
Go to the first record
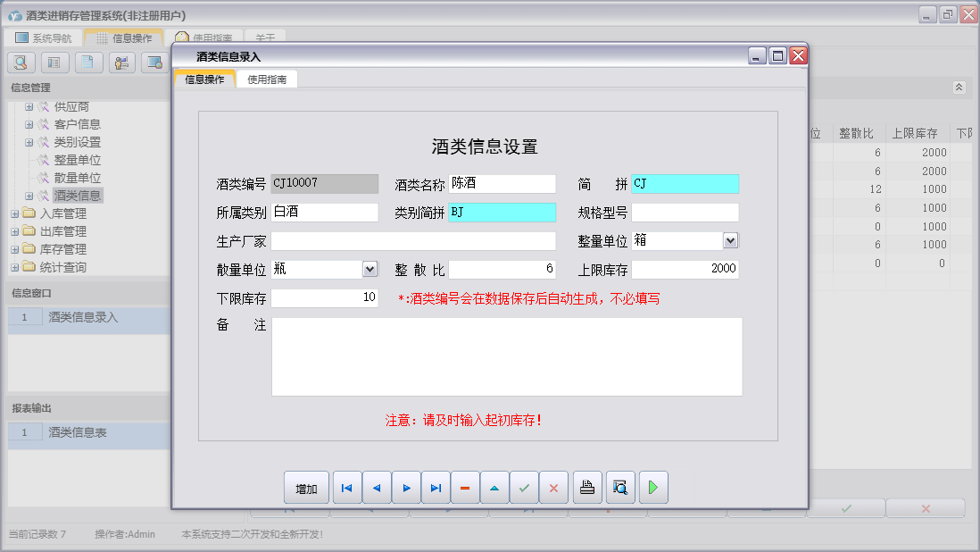coord(347,488)
